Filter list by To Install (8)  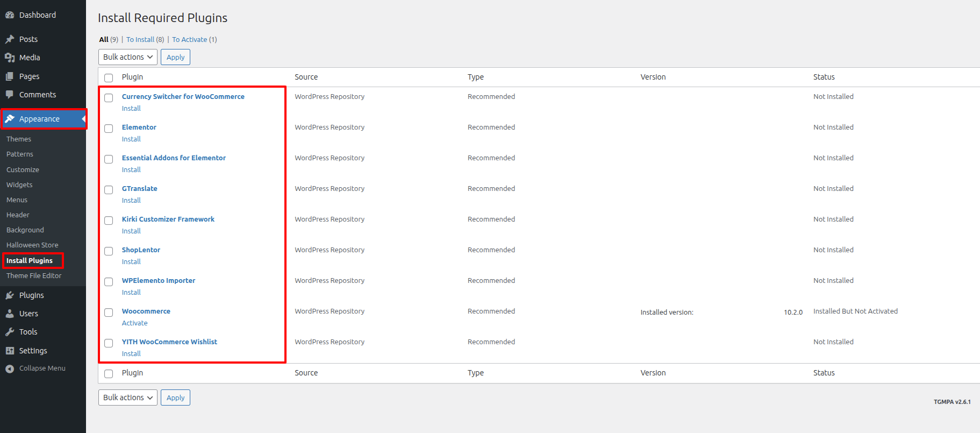point(145,39)
